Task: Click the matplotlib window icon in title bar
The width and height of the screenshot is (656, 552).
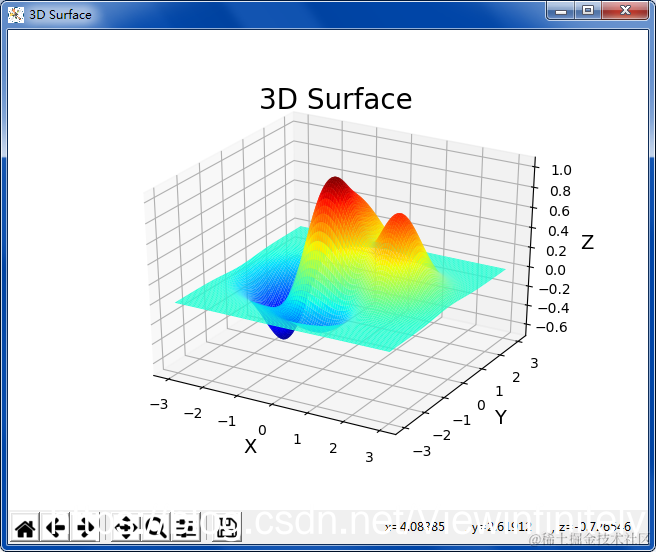Action: point(16,15)
